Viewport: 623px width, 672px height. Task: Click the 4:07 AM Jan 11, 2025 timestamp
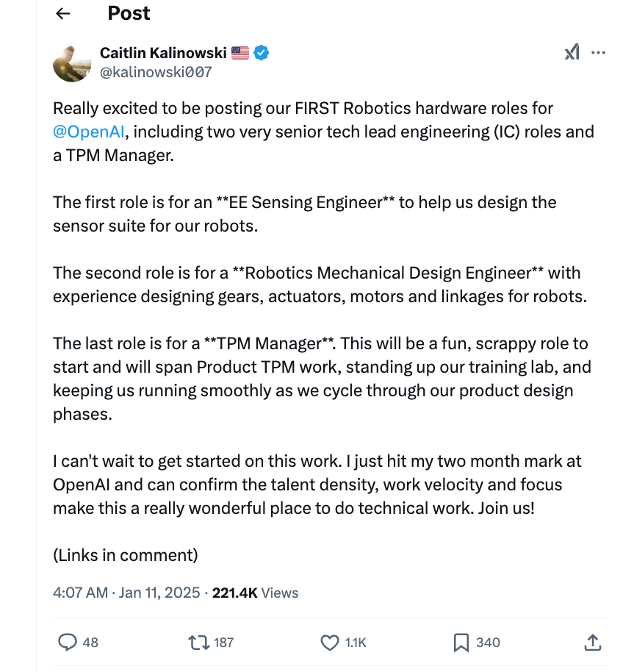(x=126, y=593)
